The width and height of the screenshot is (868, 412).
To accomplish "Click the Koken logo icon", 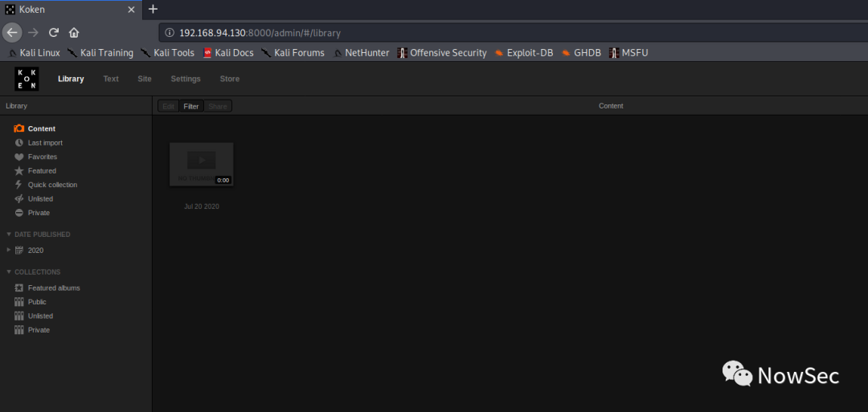I will click(27, 79).
